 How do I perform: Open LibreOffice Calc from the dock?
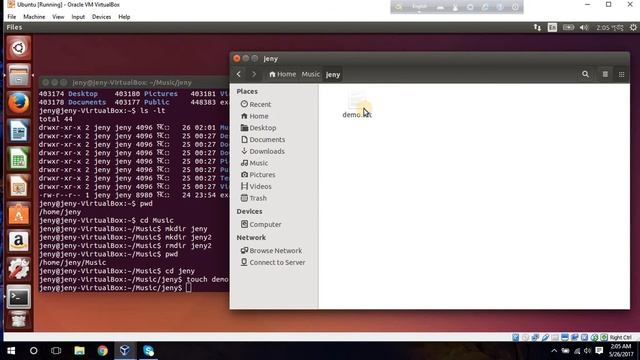tap(18, 159)
